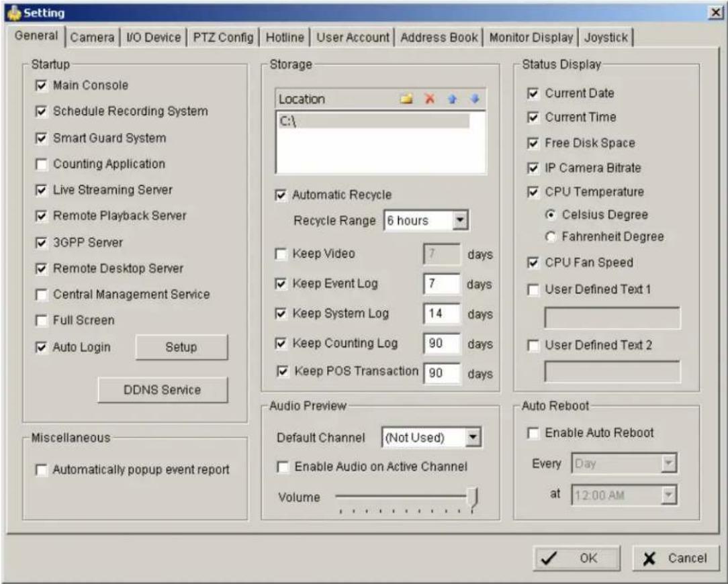Click the Auto Login Setup button
Screen dimensions: 728x584
point(181,347)
